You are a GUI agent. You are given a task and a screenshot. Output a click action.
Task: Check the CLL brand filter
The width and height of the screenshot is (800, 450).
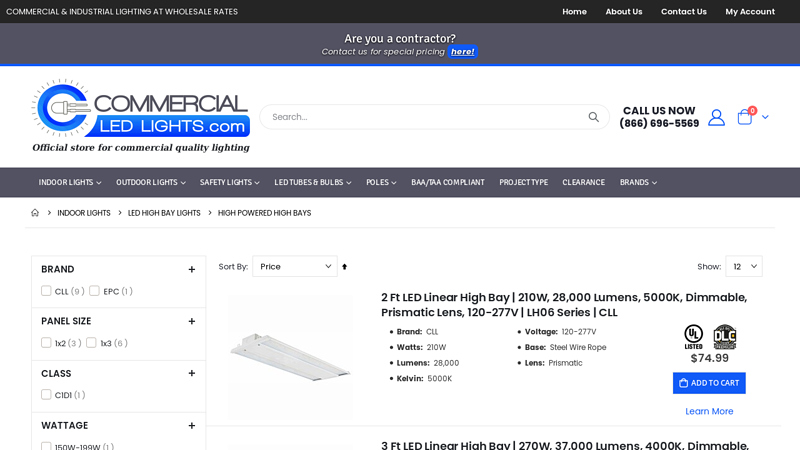coord(46,291)
